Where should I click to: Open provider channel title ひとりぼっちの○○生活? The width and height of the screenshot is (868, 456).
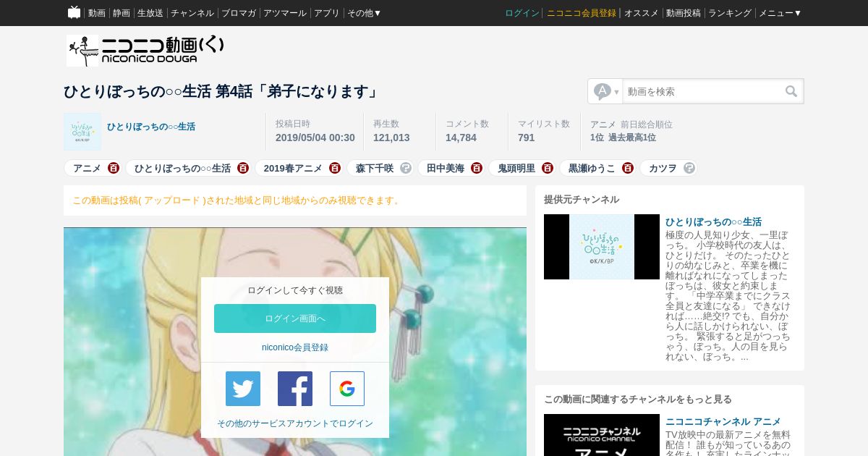click(x=713, y=222)
